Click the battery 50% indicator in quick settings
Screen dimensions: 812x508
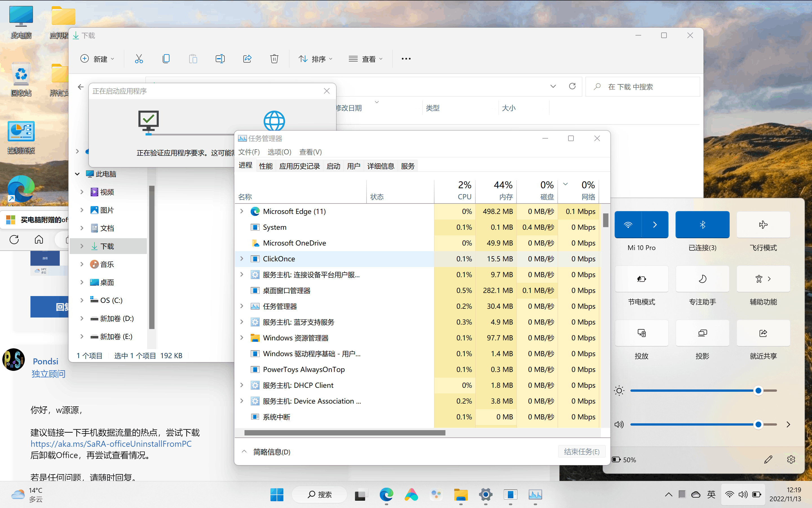[x=624, y=460]
